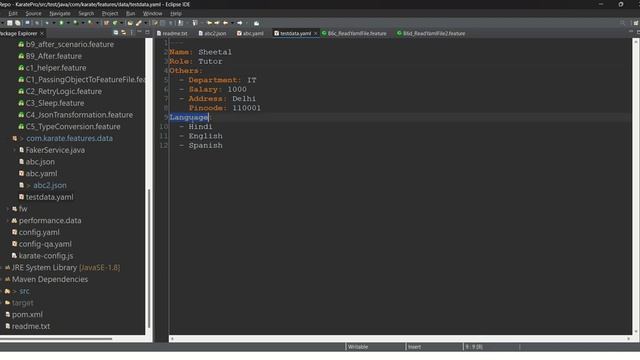This screenshot has width=640, height=360.
Task: Click the New Java Package icon
Action: click(106, 23)
